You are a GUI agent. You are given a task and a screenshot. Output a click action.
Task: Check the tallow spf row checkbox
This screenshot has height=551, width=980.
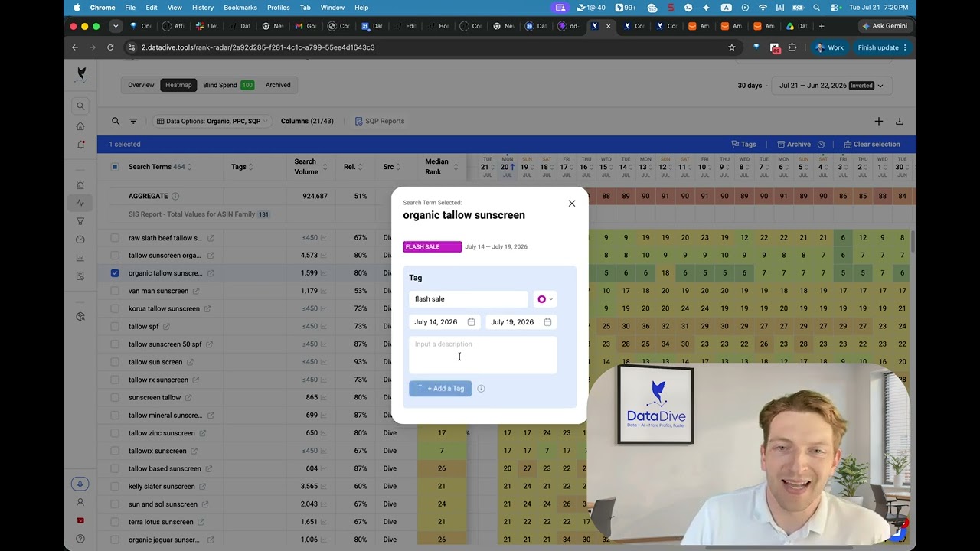coord(115,327)
